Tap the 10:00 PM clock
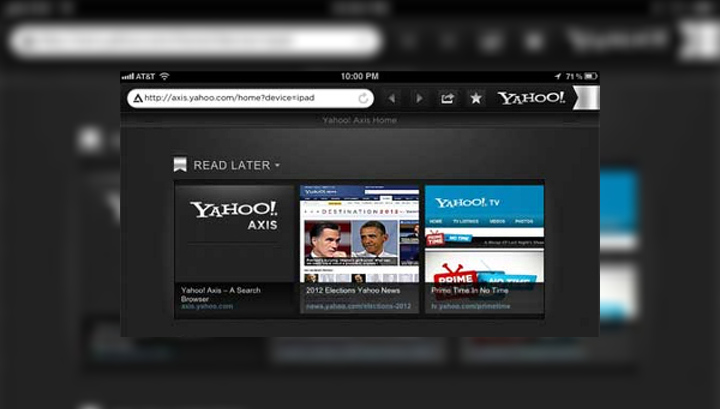 point(360,76)
